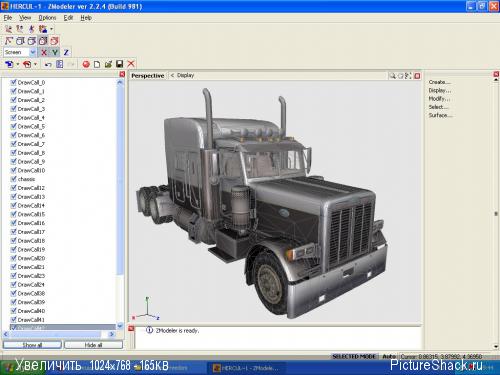Click object list scroll-down arrow
Image resolution: width=500 pixels, height=375 pixels.
[x=120, y=326]
